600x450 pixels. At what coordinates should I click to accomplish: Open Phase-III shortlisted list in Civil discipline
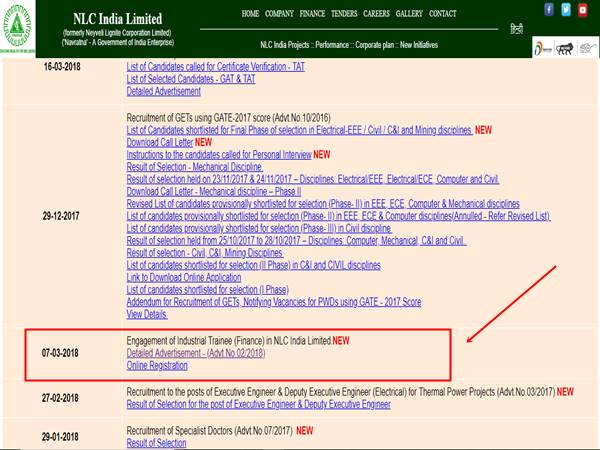(259, 228)
